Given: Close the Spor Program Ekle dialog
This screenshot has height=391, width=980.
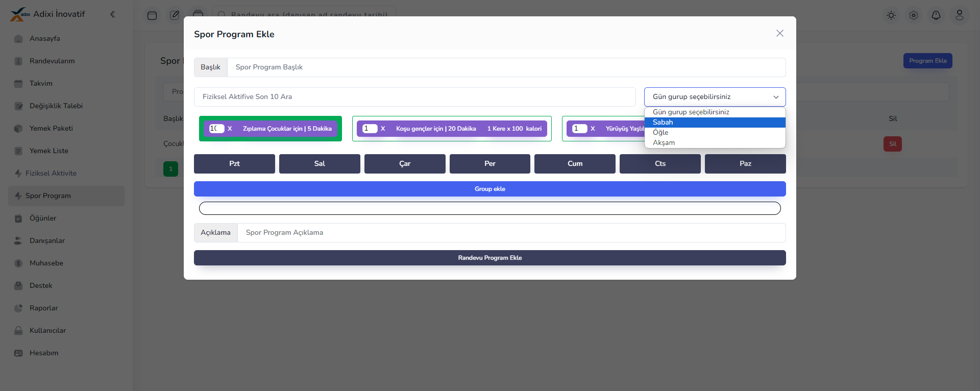Looking at the screenshot, I should (779, 33).
